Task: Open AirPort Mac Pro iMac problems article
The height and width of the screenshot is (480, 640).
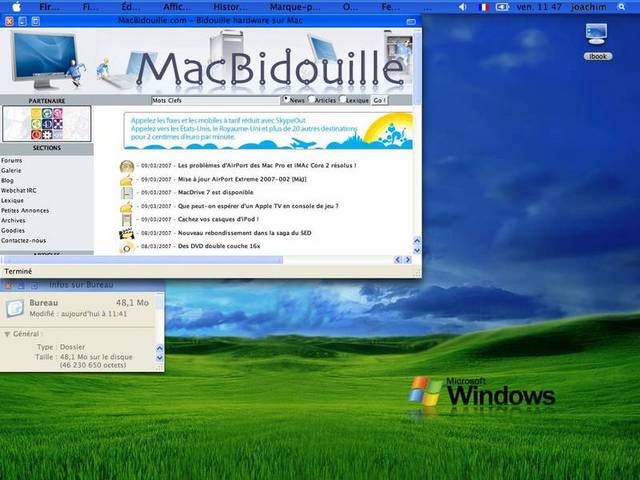Action: [267, 166]
